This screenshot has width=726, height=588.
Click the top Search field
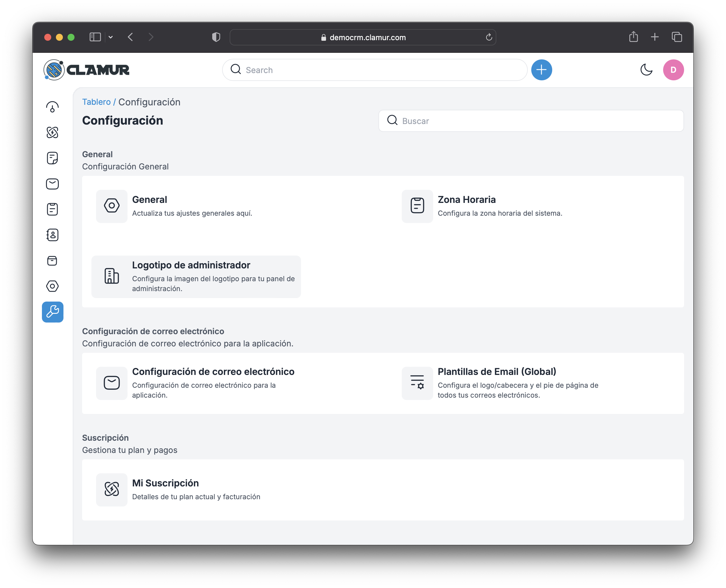(x=375, y=70)
